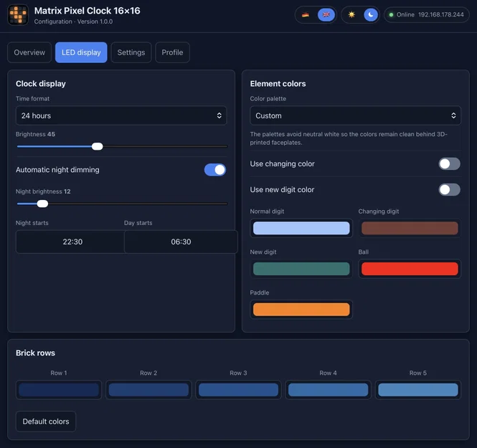Toggle Automatic night dimming off
Image resolution: width=477 pixels, height=448 pixels.
(x=215, y=170)
